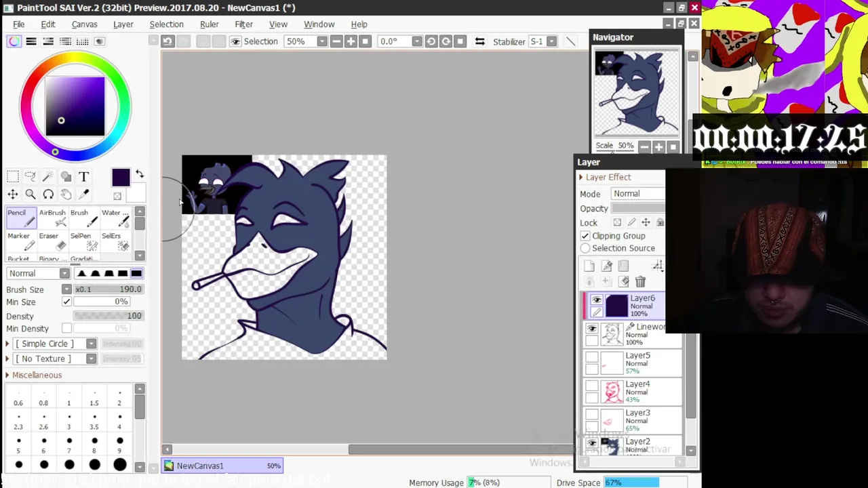Zoom out with the minus button
Screen dimensions: 868x488
336,41
